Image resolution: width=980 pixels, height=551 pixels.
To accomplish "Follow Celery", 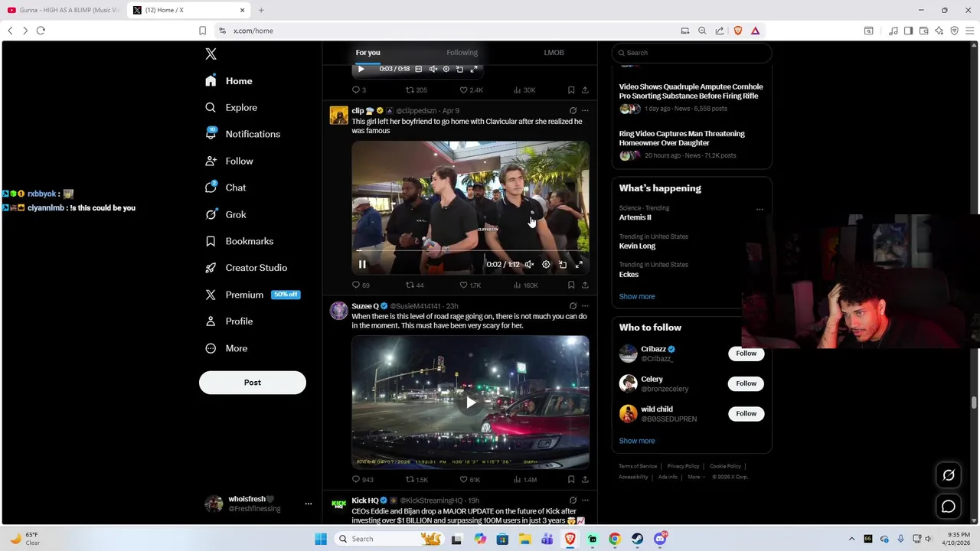I will tap(746, 383).
